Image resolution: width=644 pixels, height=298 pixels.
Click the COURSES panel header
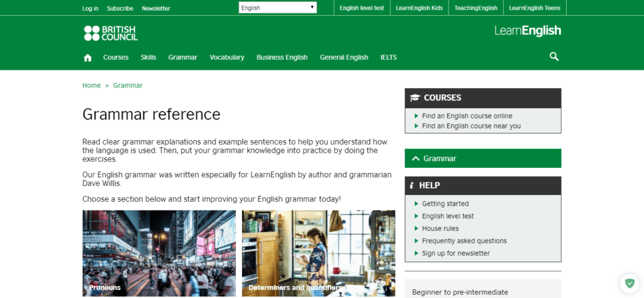coord(483,97)
